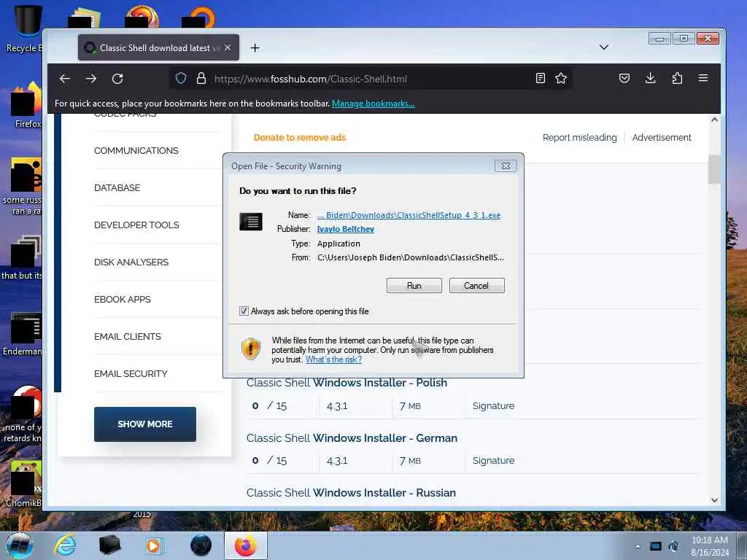Viewport: 747px width, 560px height.
Task: Click Run in Security Warning dialog
Action: pos(414,286)
